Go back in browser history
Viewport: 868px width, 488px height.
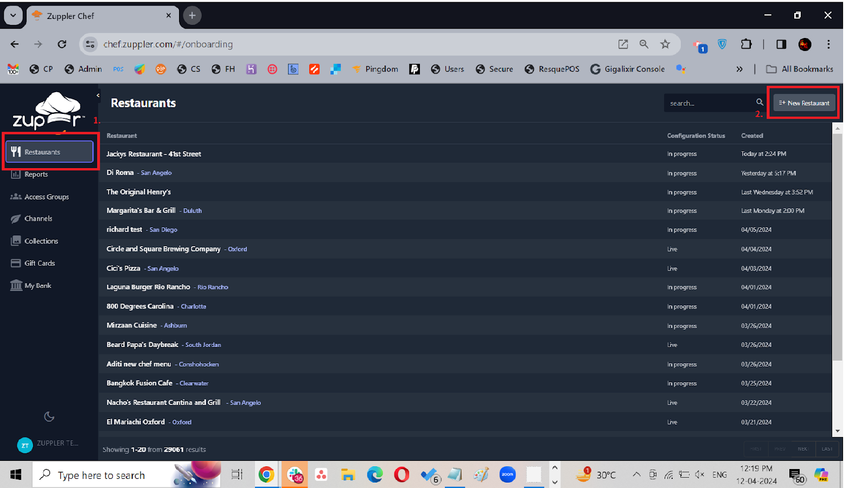click(15, 44)
